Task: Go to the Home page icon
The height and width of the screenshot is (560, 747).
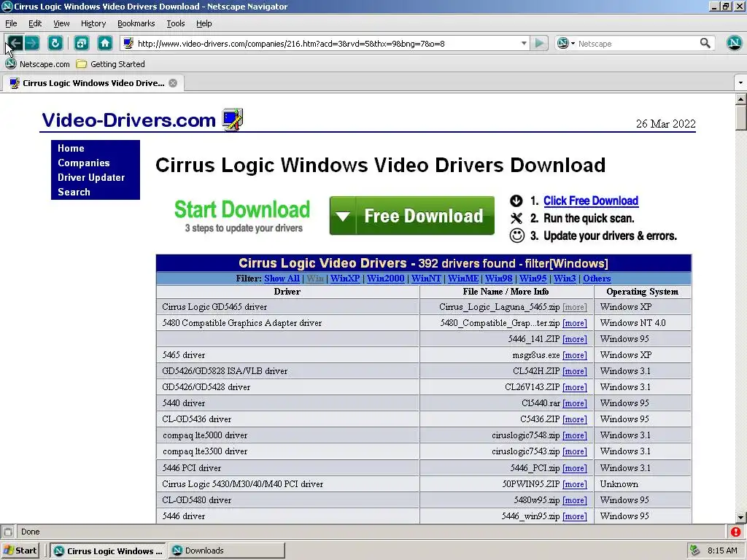Action: coord(105,43)
